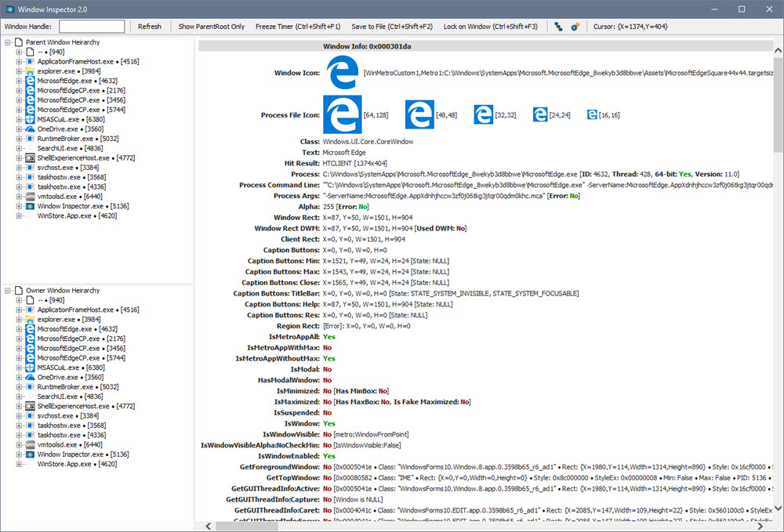The width and height of the screenshot is (784, 532).
Task: Select WinStore.App.exe • [4620] in Parent hierarchy
Action: (x=77, y=215)
